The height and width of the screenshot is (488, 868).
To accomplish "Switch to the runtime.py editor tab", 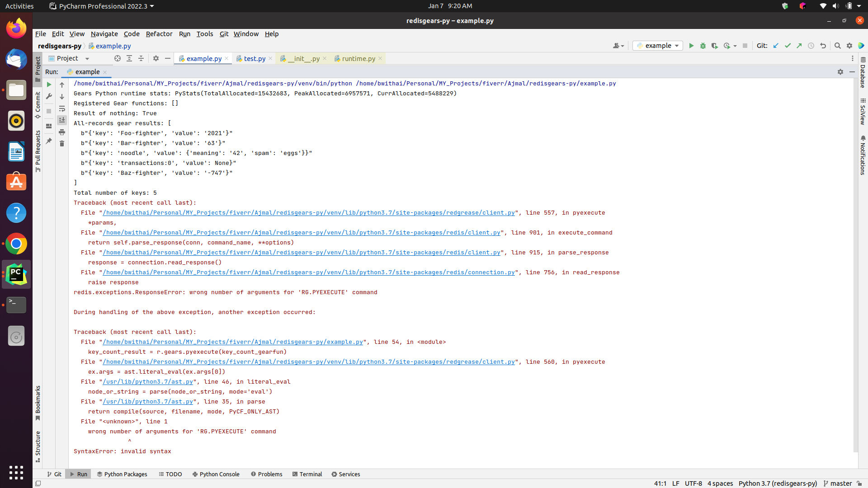I will [x=359, y=59].
